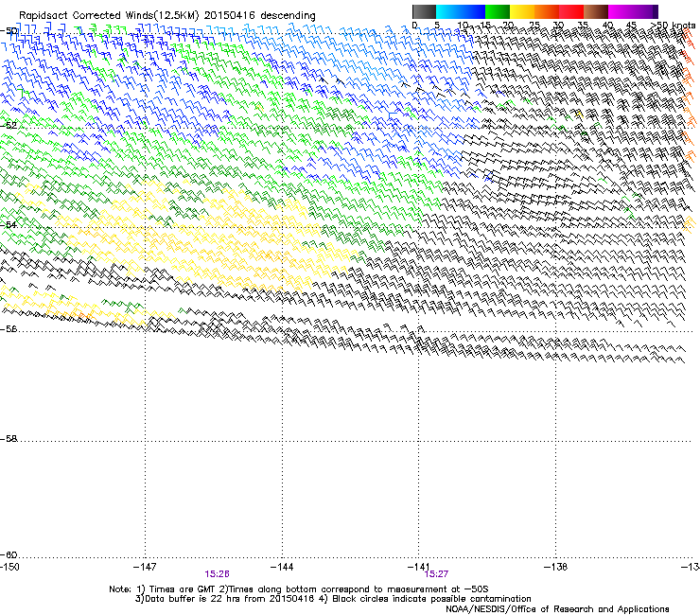
Task: Click the 'Times are GMT' note line
Action: 298,589
